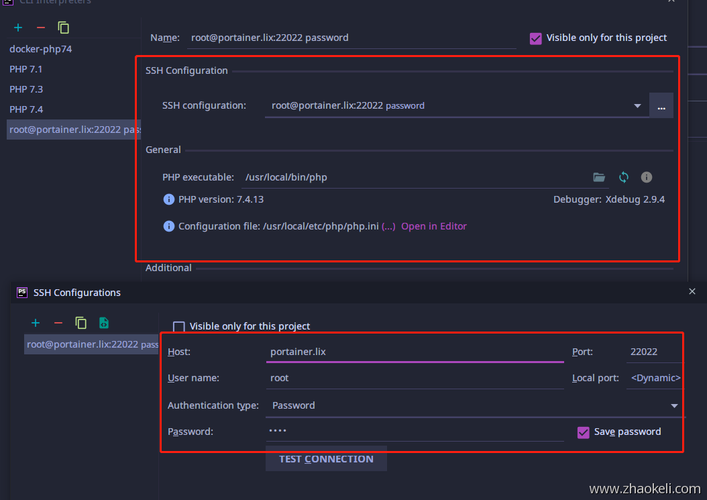Screen dimensions: 707x500
Task: Click the Configuration file info icon
Action: pyautogui.click(x=169, y=226)
